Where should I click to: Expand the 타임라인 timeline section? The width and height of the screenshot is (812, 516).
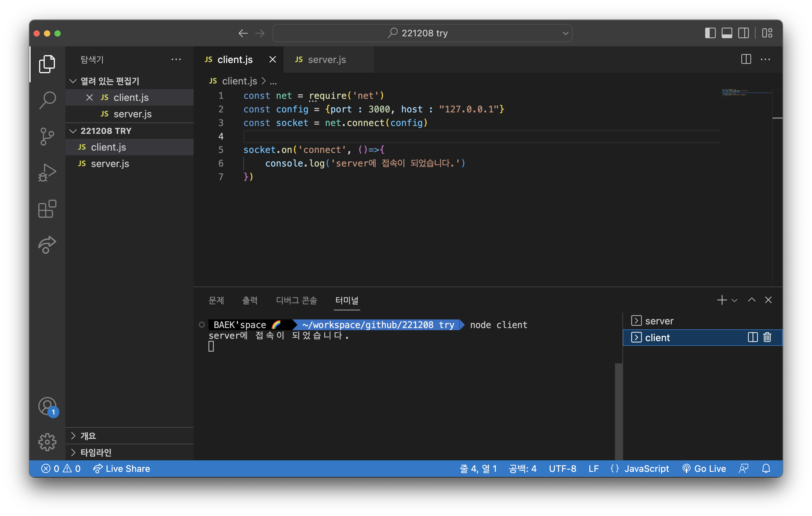pyautogui.click(x=96, y=452)
